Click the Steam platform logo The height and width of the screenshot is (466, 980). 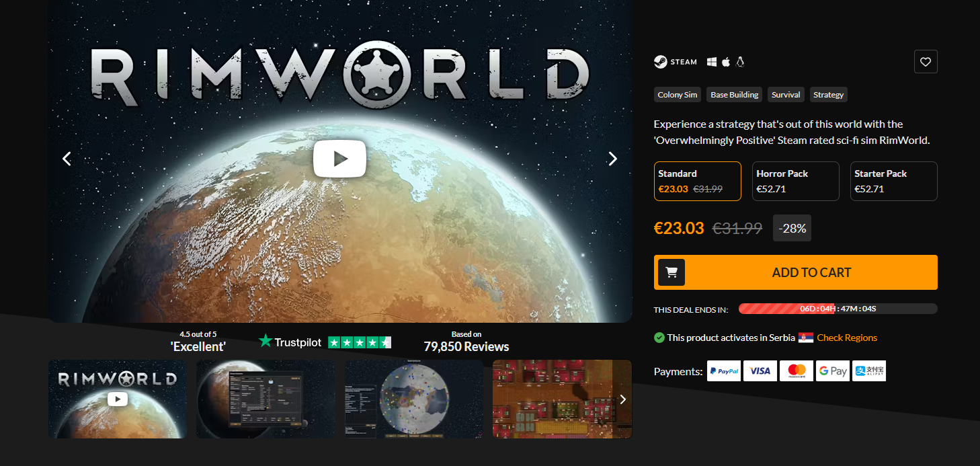[x=676, y=62]
